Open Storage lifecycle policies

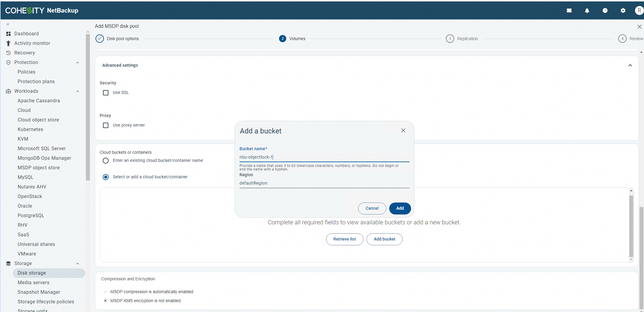[46, 302]
